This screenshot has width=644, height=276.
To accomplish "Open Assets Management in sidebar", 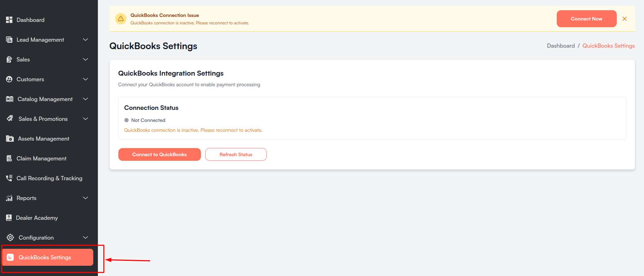I will tap(43, 139).
